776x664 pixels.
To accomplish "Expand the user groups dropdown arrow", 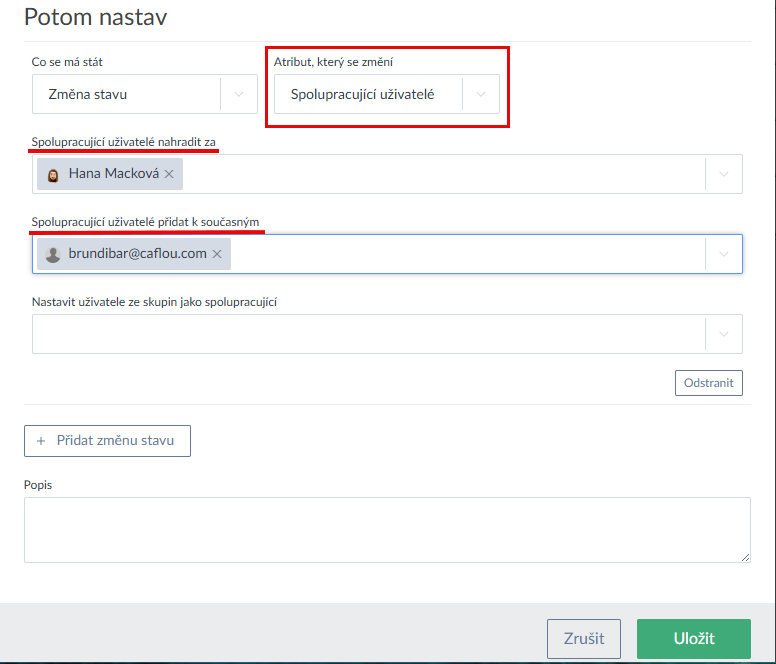I will pyautogui.click(x=724, y=334).
